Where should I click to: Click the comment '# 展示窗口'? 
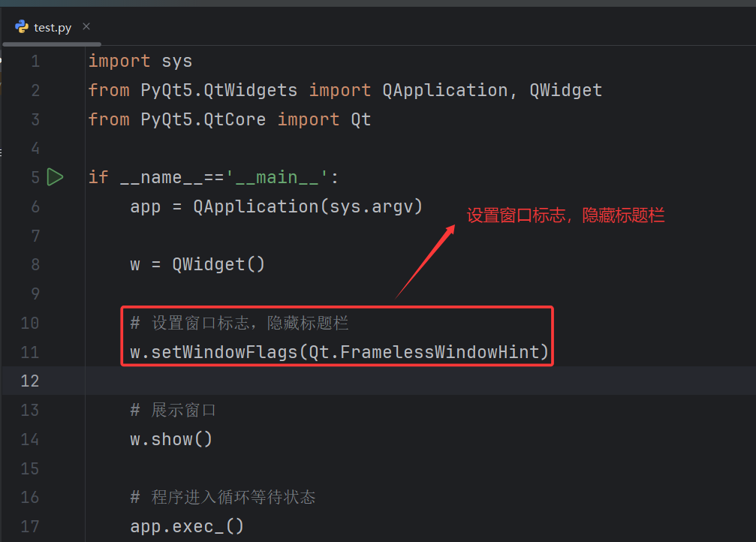[x=173, y=411]
